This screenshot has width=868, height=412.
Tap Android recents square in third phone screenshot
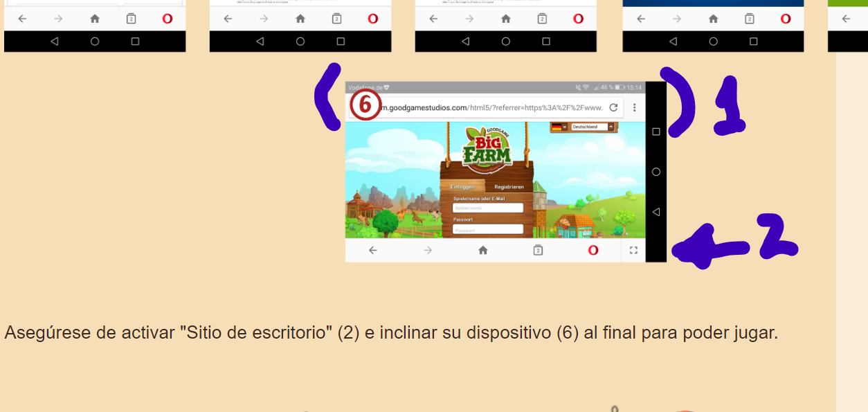point(546,42)
